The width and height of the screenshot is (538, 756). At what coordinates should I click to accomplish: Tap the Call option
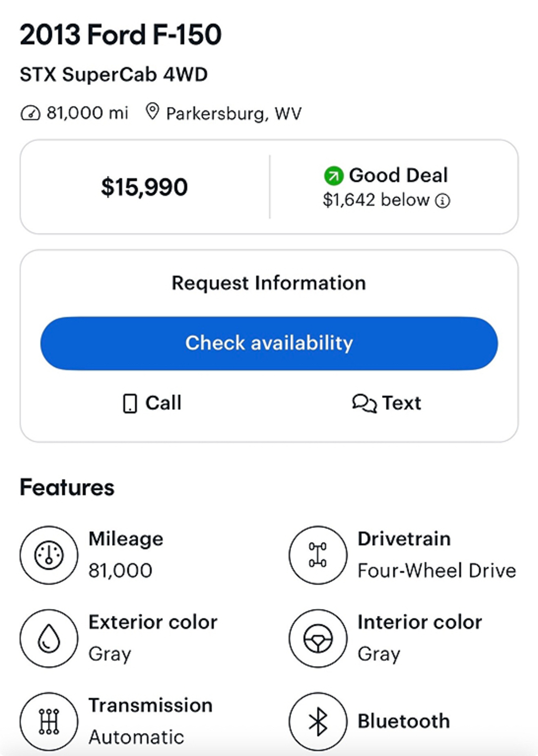coord(152,403)
